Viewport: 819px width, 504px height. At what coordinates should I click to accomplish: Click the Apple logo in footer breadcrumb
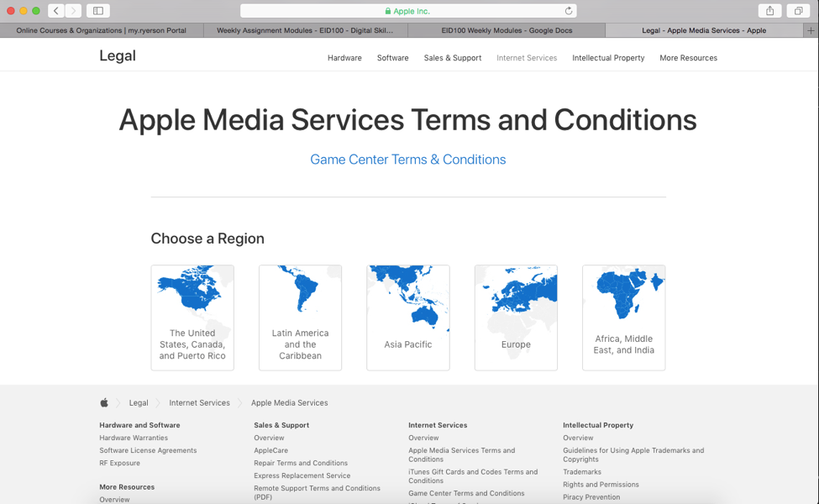pos(104,402)
